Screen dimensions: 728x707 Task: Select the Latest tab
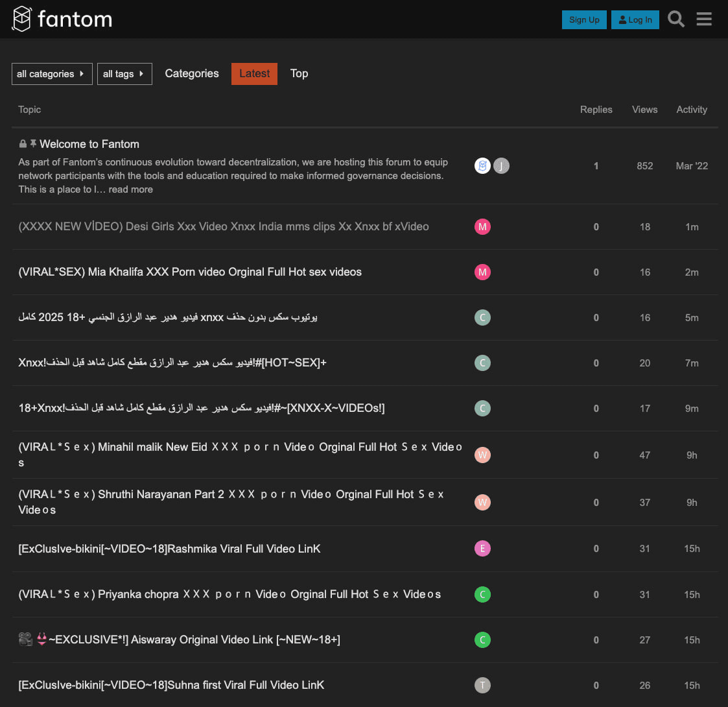[x=254, y=74]
